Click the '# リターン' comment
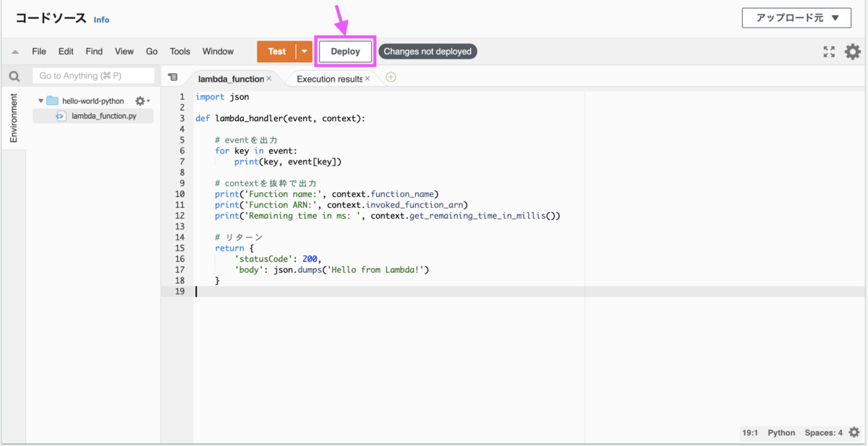 [239, 237]
